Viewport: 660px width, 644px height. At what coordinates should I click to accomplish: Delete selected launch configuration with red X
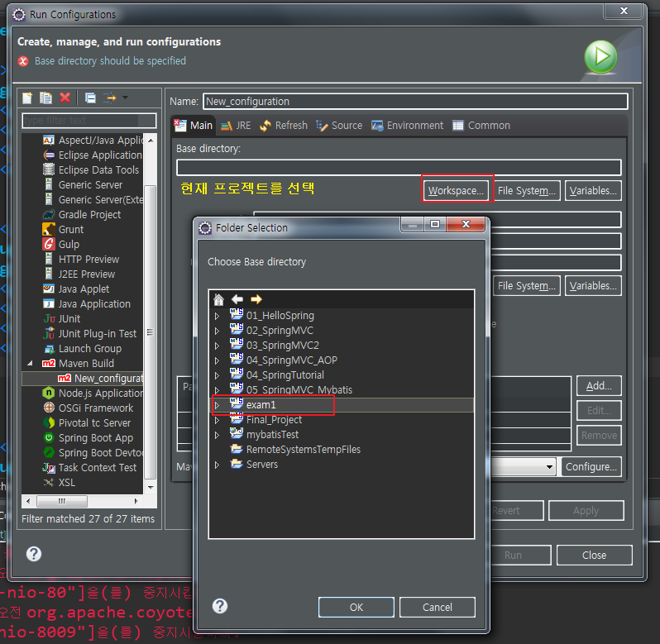(x=65, y=98)
